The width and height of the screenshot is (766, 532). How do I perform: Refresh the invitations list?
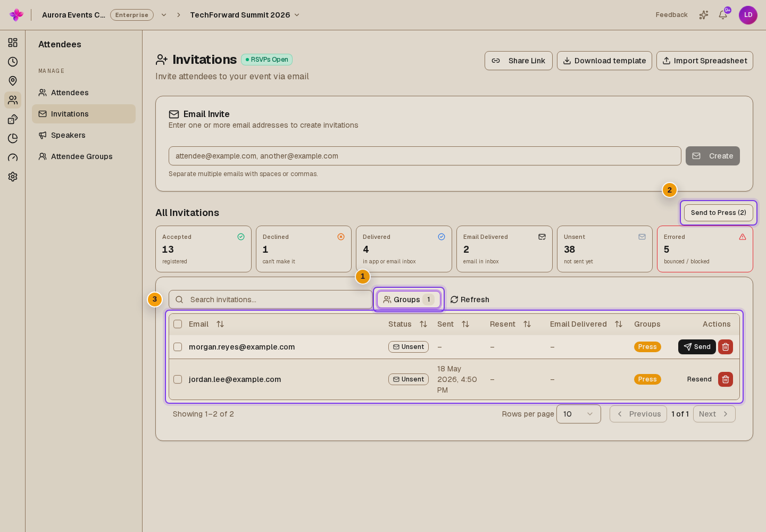[x=470, y=300]
